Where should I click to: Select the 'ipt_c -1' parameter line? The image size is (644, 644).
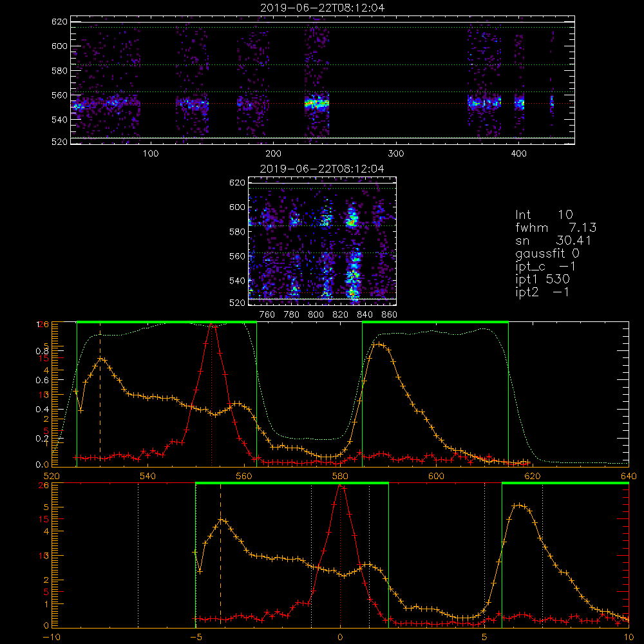coord(546,267)
